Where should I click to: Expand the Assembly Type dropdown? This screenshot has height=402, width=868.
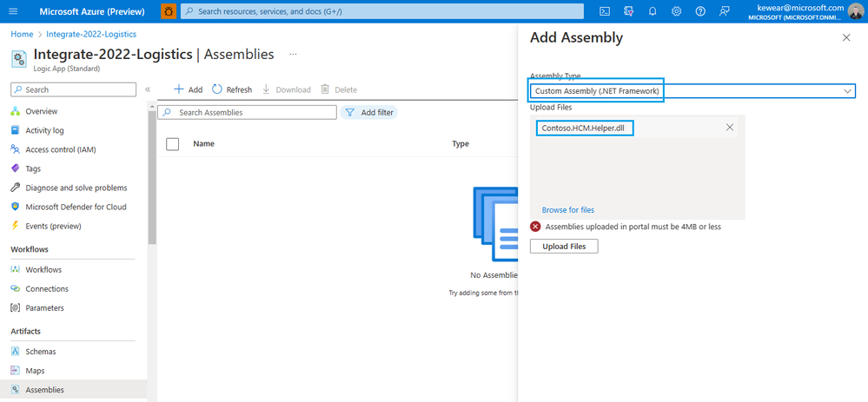[692, 91]
